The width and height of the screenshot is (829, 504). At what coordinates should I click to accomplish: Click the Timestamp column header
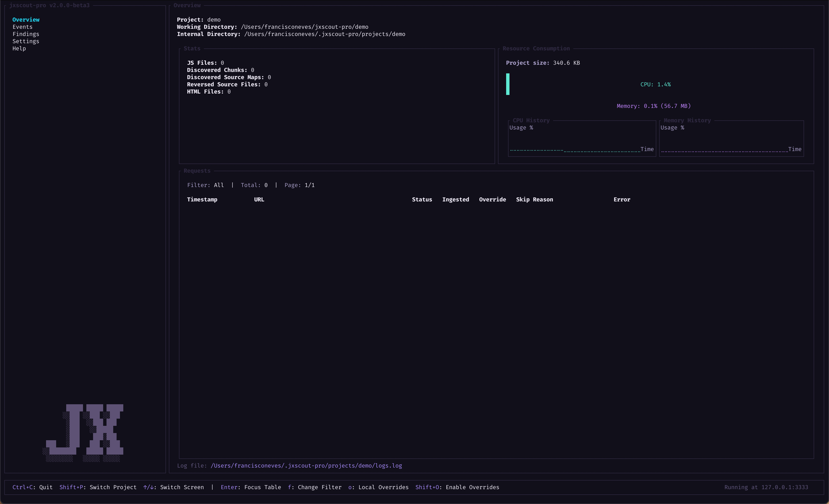click(x=202, y=200)
